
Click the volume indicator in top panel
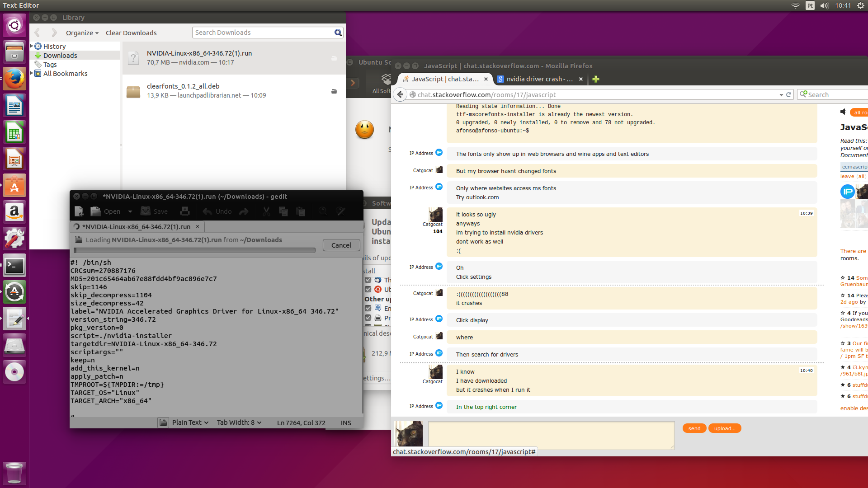(825, 5)
